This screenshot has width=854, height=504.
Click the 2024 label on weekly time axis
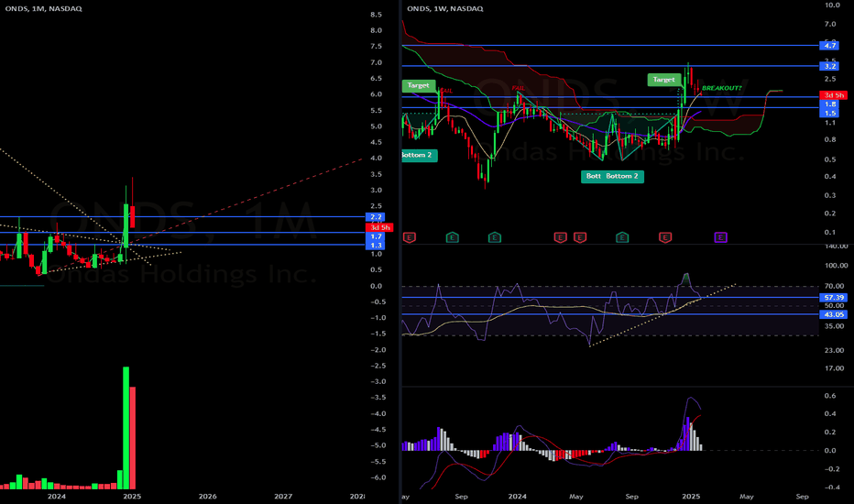coord(517,497)
